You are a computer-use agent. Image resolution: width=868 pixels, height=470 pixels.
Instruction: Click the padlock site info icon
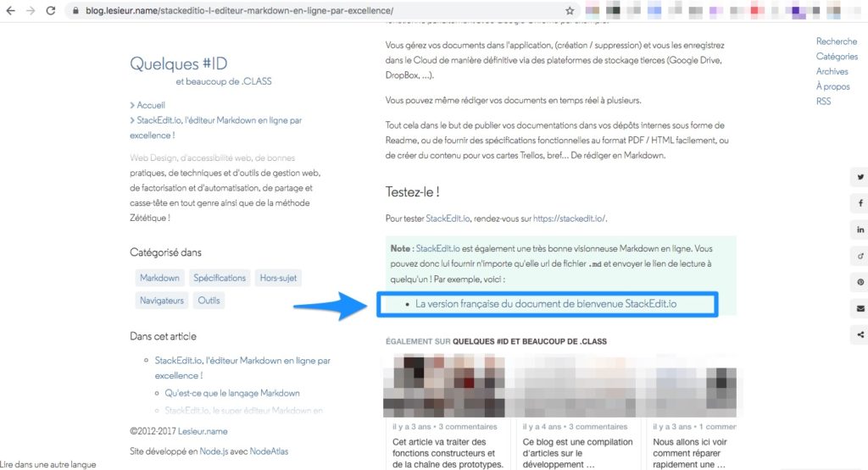click(75, 10)
